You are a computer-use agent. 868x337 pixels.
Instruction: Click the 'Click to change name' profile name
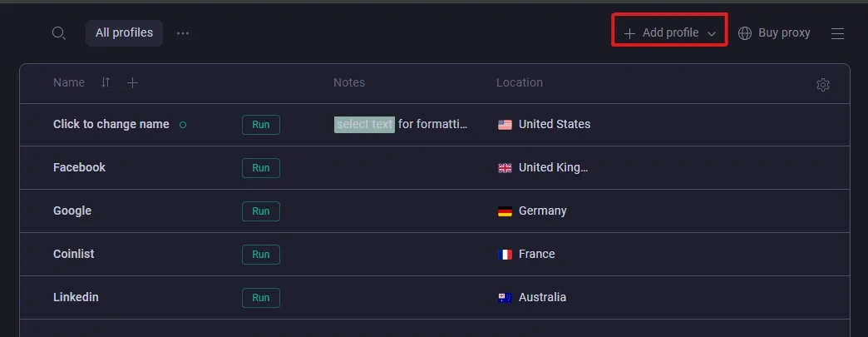tap(111, 124)
